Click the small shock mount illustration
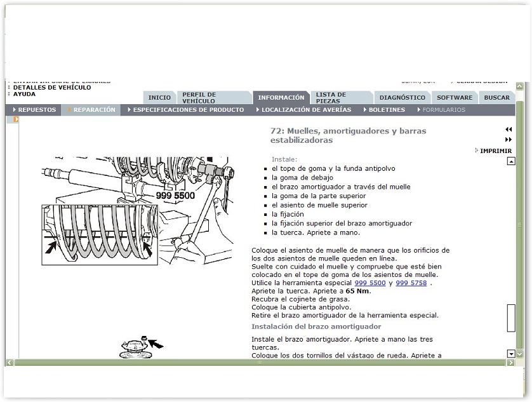 [141, 347]
